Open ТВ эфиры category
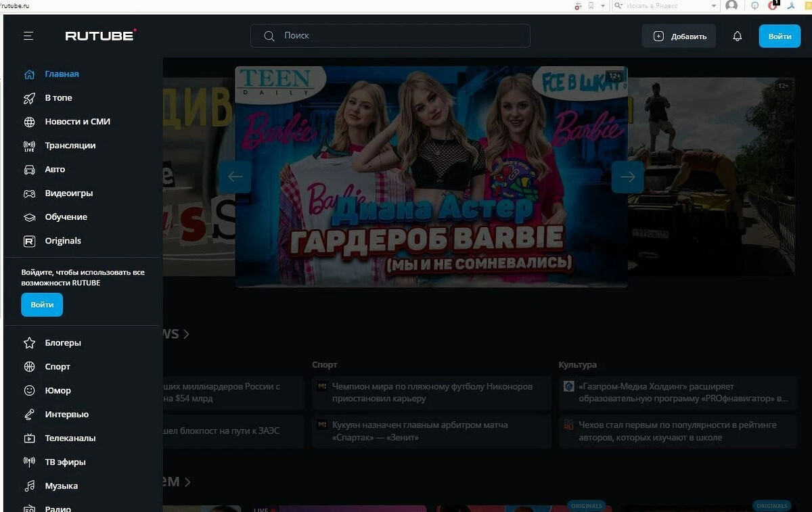Image resolution: width=812 pixels, height=512 pixels. (x=66, y=462)
